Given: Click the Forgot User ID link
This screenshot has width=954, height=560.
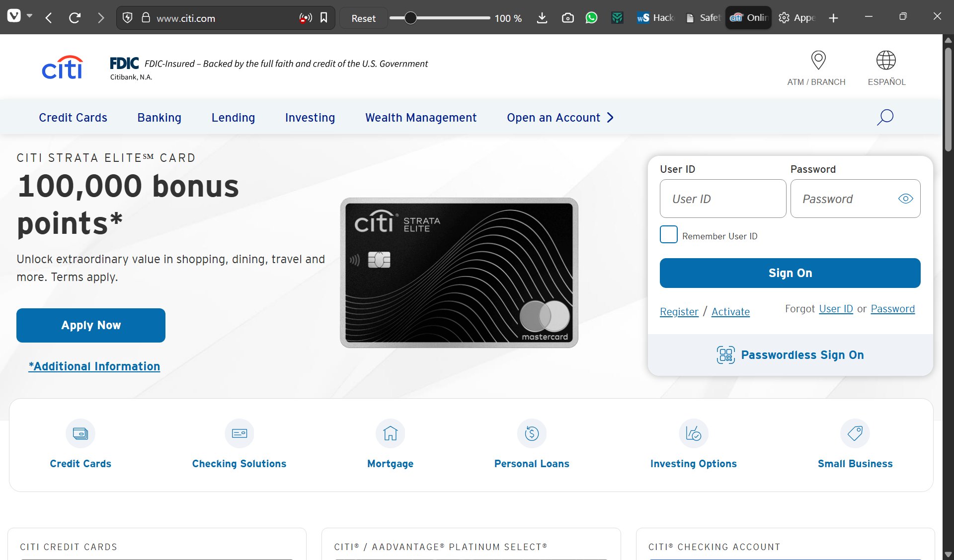Looking at the screenshot, I should coord(836,309).
